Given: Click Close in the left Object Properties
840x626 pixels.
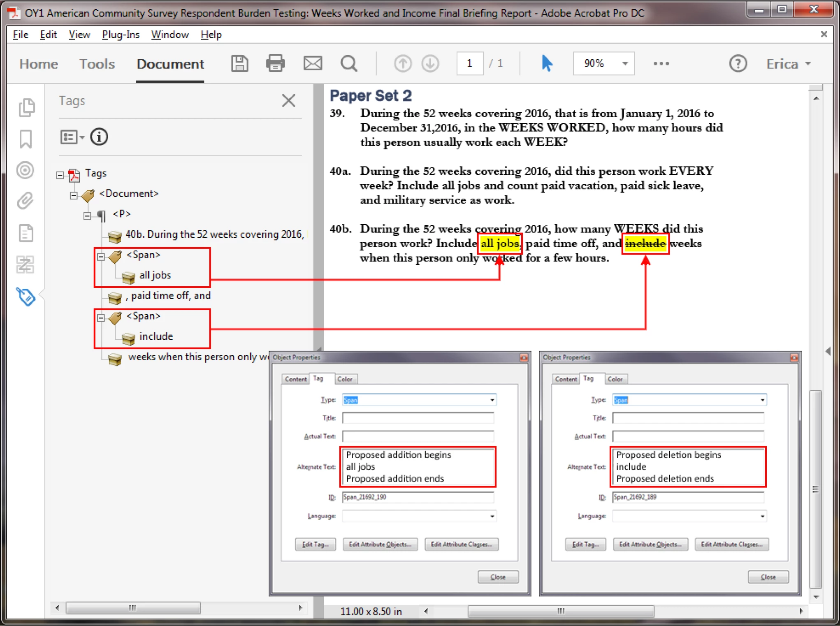Looking at the screenshot, I should point(498,577).
